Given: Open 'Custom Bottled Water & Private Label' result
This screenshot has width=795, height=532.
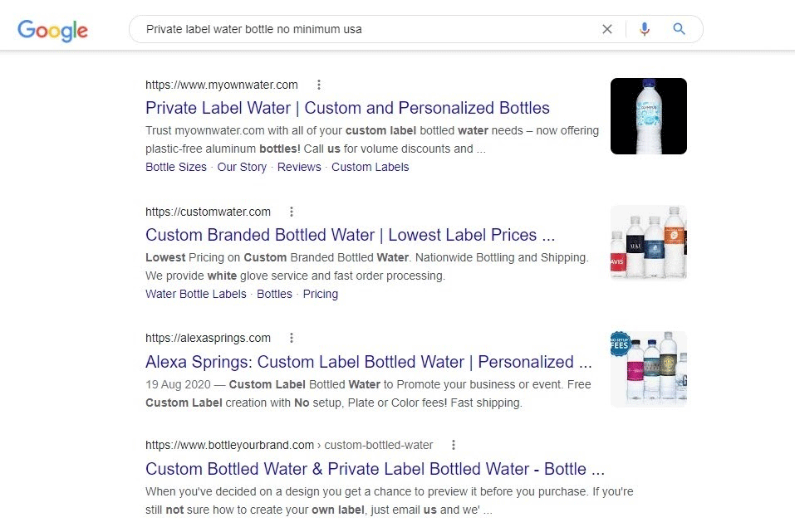Looking at the screenshot, I should pyautogui.click(x=375, y=468).
